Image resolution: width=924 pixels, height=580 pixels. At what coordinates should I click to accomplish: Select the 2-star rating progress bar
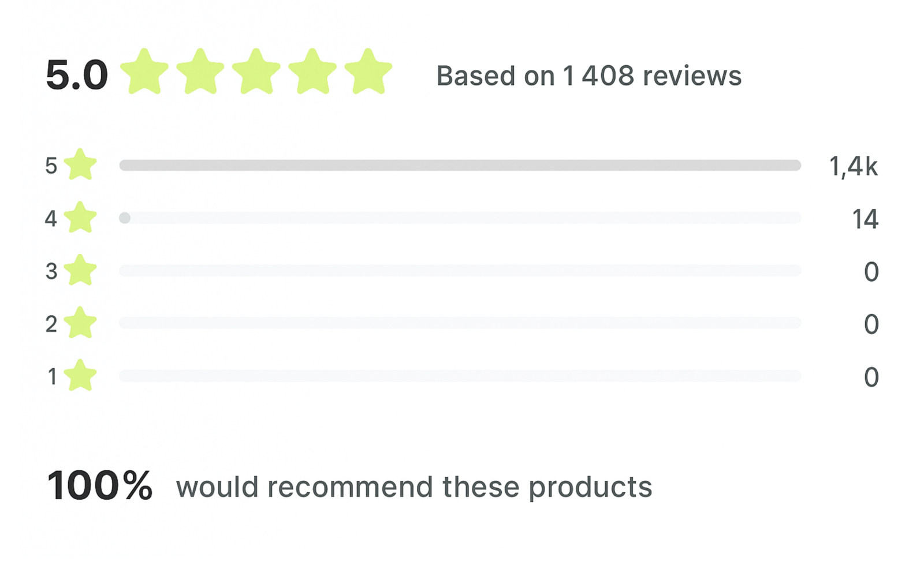(x=460, y=323)
